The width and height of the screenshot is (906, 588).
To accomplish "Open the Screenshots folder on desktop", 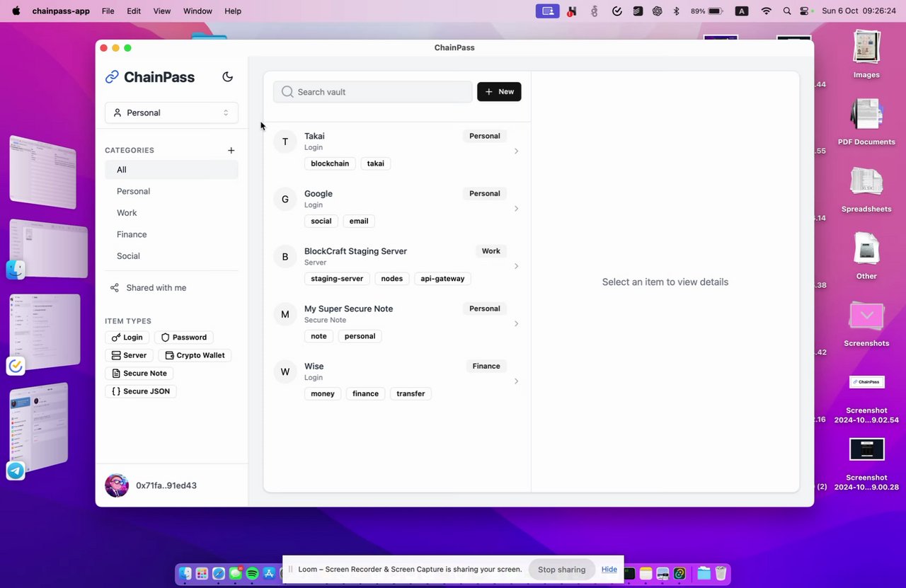I will coord(866,324).
